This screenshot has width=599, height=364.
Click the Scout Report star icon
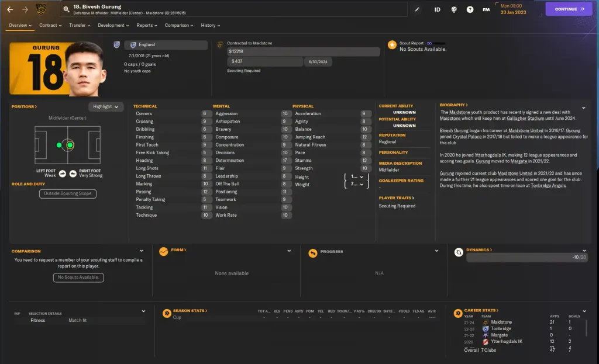(392, 45)
